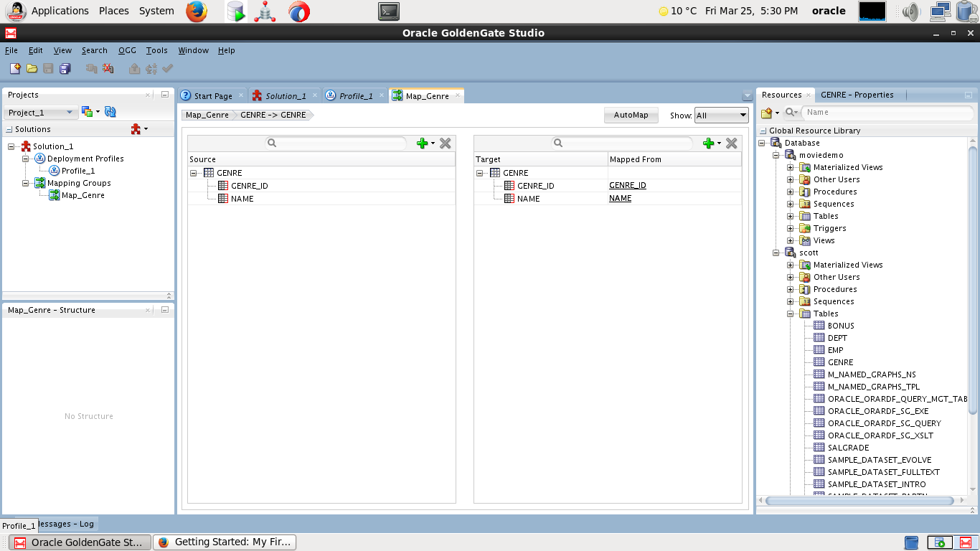Click the green plus icon above Source
This screenshot has height=551, width=980.
[x=423, y=143]
